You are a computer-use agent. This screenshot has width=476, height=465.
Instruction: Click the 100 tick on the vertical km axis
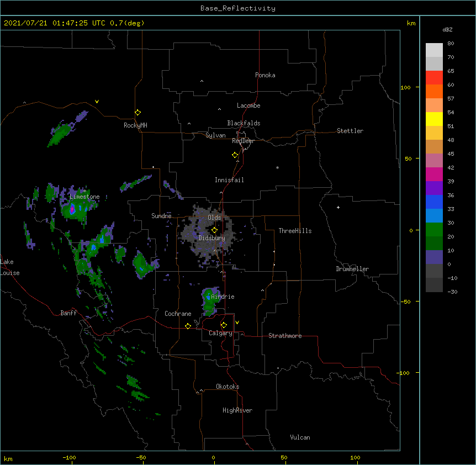click(405, 87)
